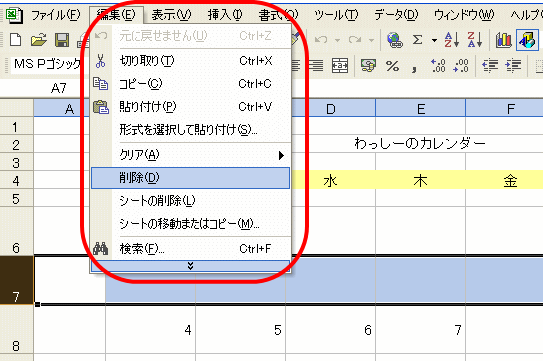543x361 pixels.
Task: Open the 表示(V) menu
Action: click(171, 15)
